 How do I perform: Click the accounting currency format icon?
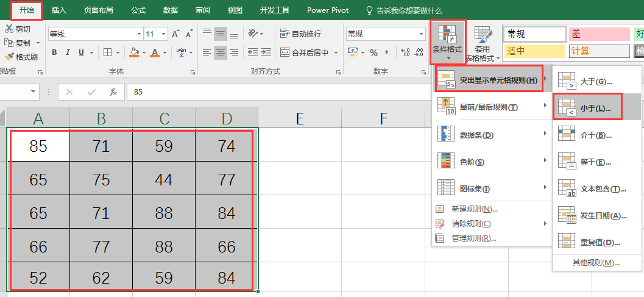click(x=353, y=52)
